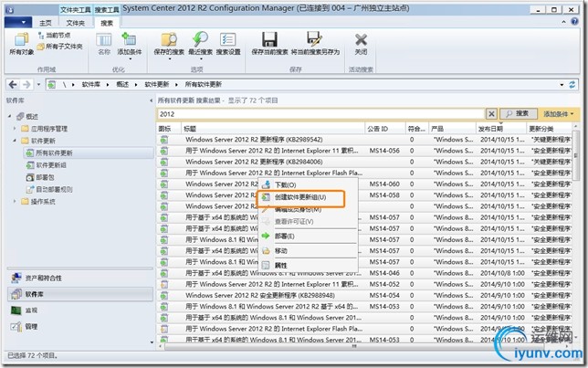Image resolution: width=588 pixels, height=368 pixels.
Task: Click the MS14-046 bulletin ID cell
Action: (384, 273)
